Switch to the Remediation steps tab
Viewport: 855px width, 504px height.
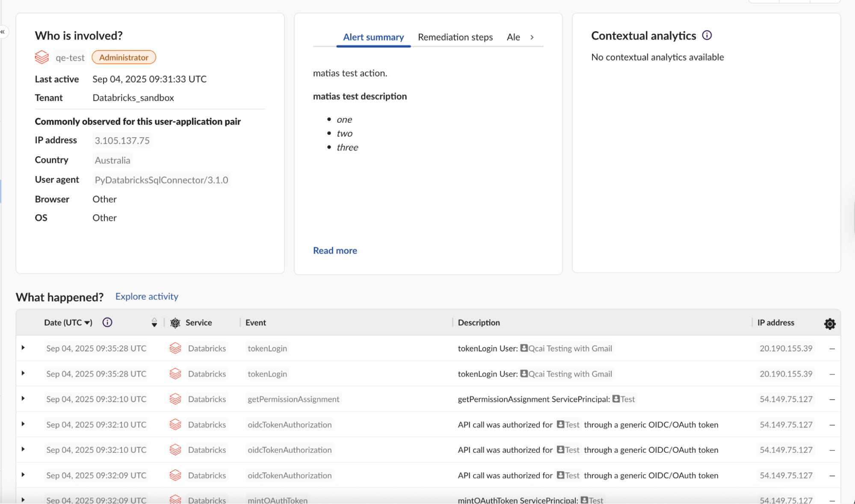click(455, 37)
